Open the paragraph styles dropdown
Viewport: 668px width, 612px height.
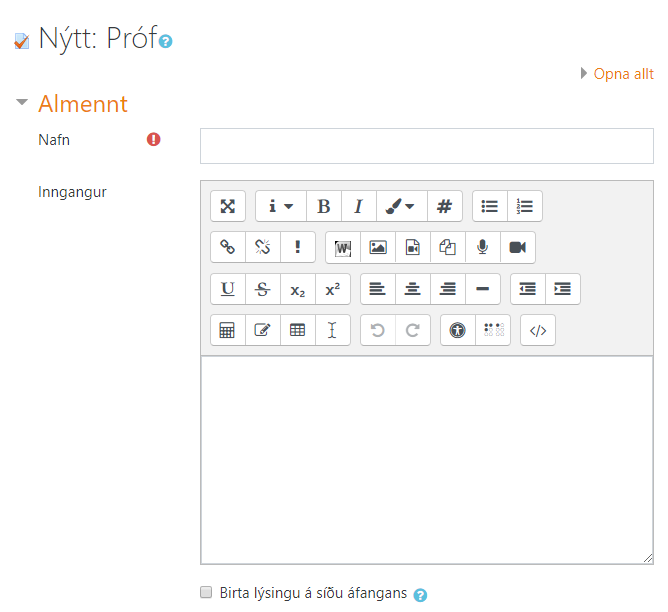[280, 206]
